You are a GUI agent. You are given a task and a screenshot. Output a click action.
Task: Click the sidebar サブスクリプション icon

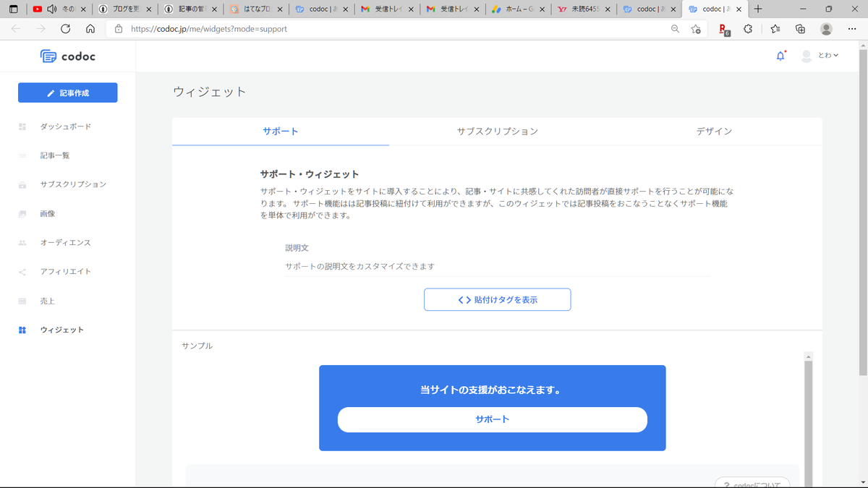pos(22,184)
